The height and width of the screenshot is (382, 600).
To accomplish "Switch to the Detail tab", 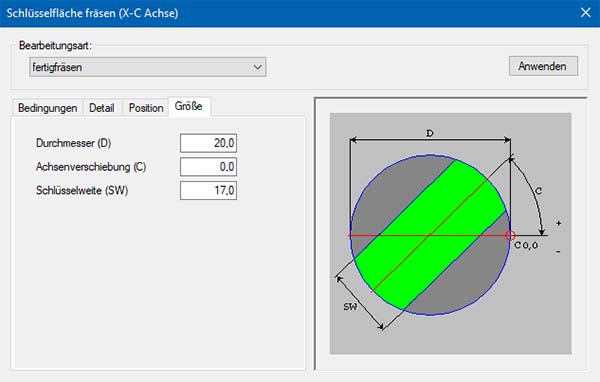I will pyautogui.click(x=102, y=108).
